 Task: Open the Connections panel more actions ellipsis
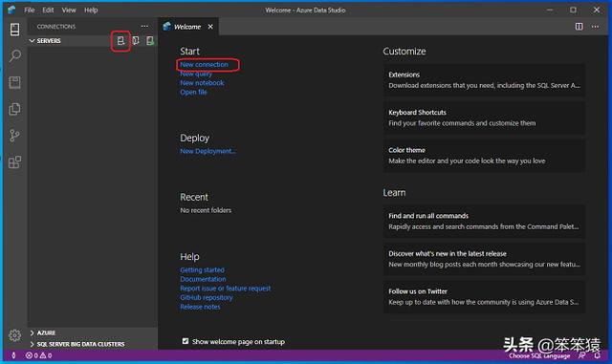(x=144, y=27)
